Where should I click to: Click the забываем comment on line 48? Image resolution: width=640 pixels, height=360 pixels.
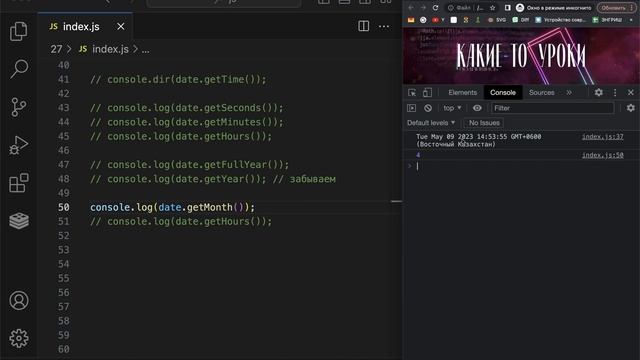pyautogui.click(x=313, y=179)
